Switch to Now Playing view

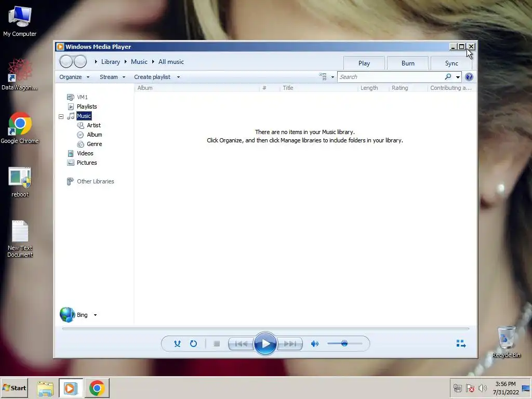click(x=461, y=344)
